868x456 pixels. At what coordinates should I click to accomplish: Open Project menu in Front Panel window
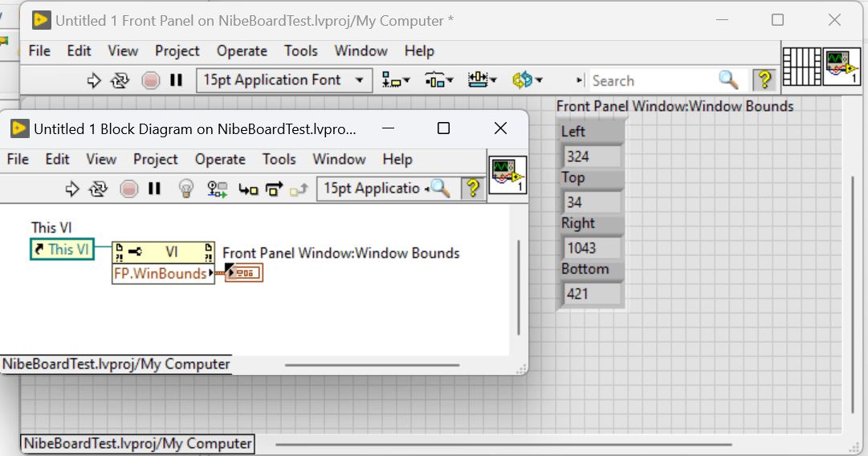click(x=177, y=51)
